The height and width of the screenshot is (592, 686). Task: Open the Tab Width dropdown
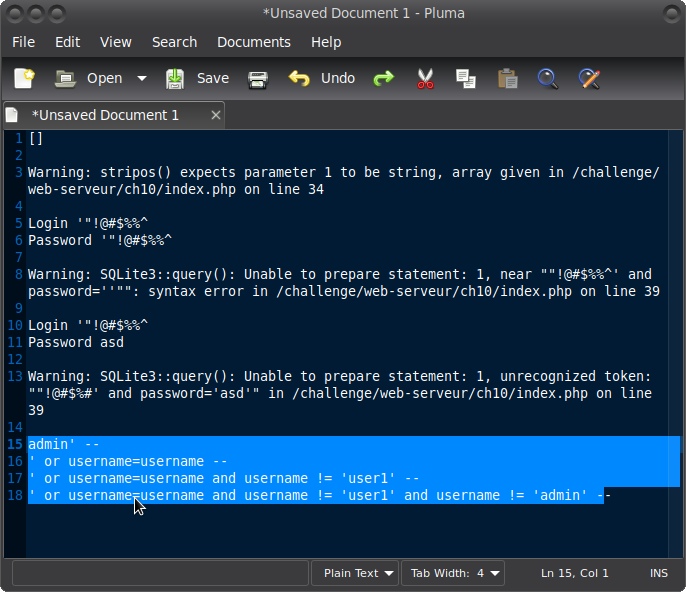point(452,573)
